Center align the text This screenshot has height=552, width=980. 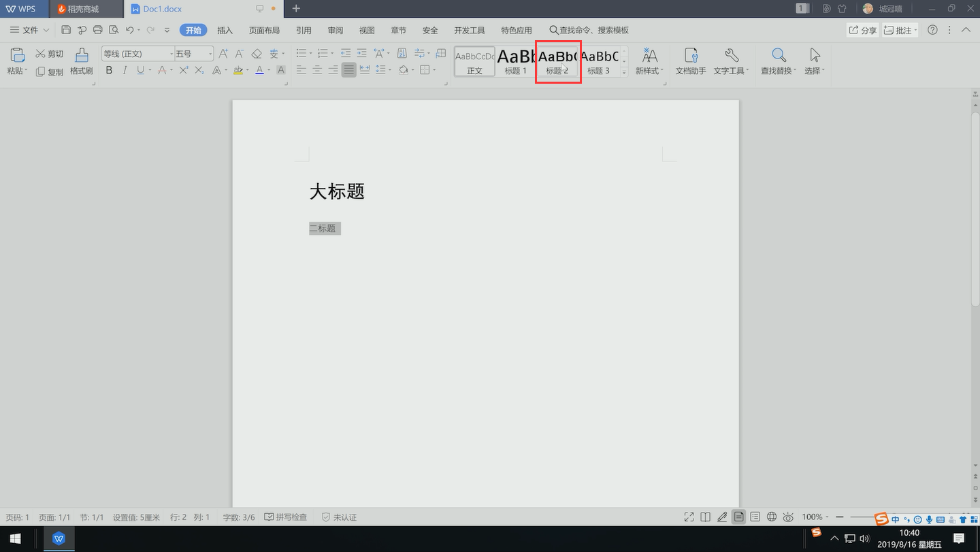pos(317,70)
